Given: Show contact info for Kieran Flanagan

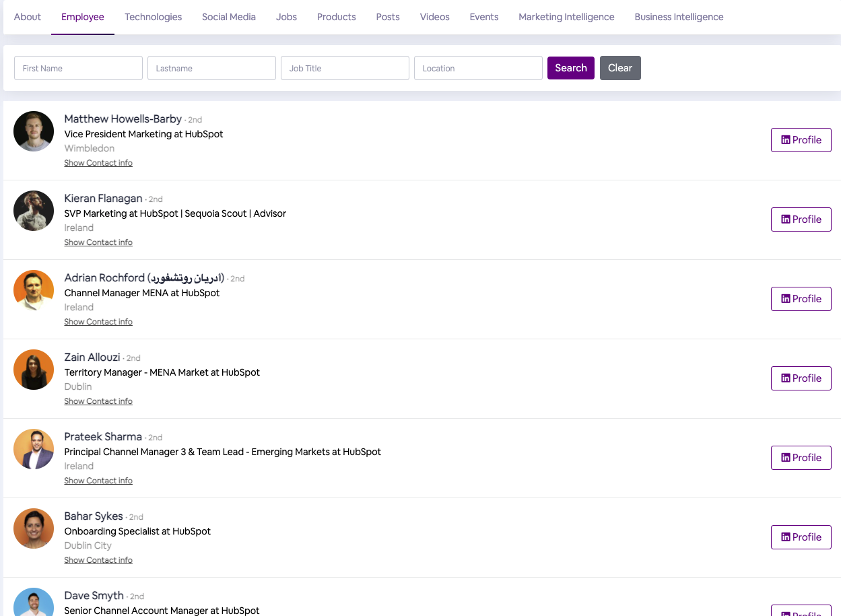Looking at the screenshot, I should tap(98, 242).
